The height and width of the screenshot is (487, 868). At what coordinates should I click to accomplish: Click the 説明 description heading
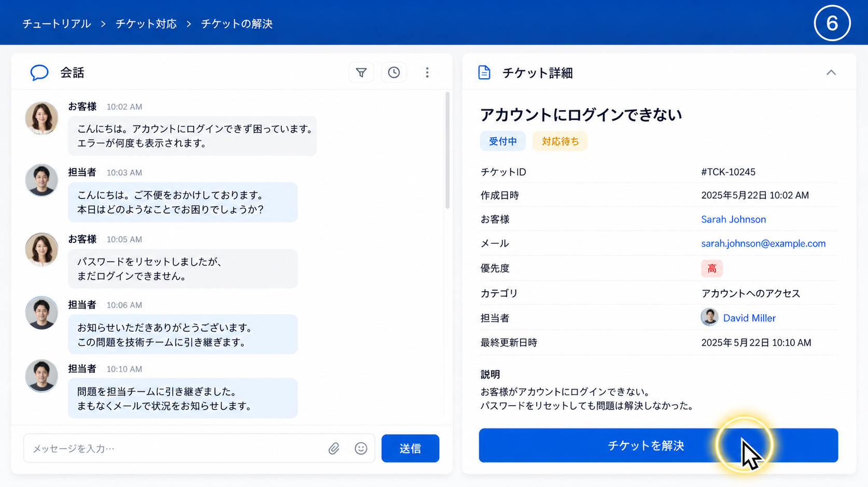click(x=490, y=374)
